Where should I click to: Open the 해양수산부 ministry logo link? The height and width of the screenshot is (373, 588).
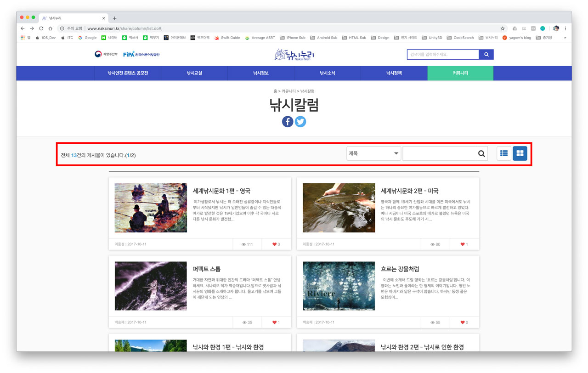[107, 54]
